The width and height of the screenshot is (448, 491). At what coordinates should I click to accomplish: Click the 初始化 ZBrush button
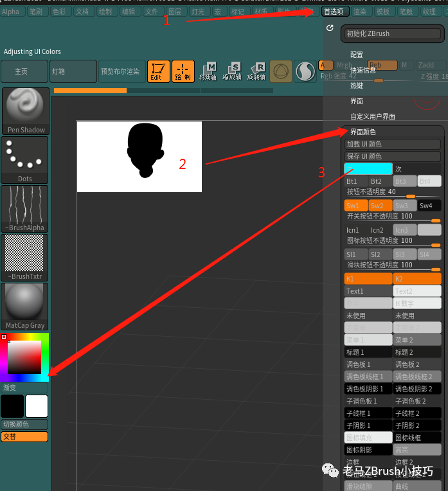[x=393, y=33]
